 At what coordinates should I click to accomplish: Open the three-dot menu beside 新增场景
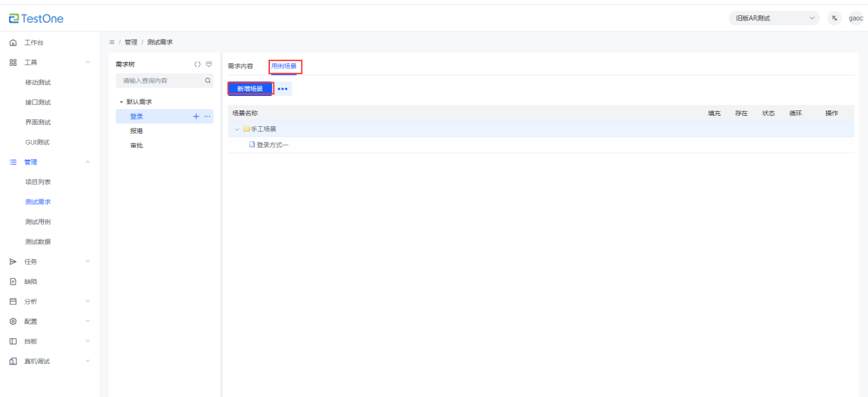point(282,89)
